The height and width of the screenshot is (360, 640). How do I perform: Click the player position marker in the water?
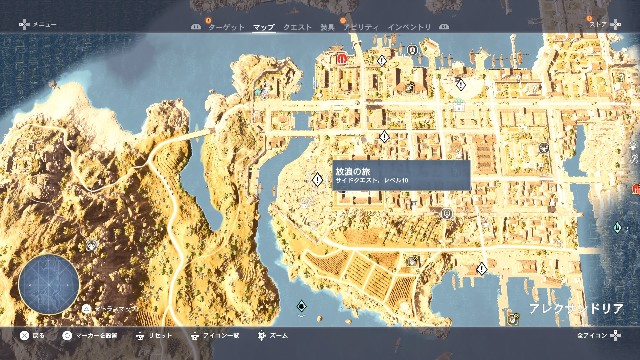(x=301, y=306)
